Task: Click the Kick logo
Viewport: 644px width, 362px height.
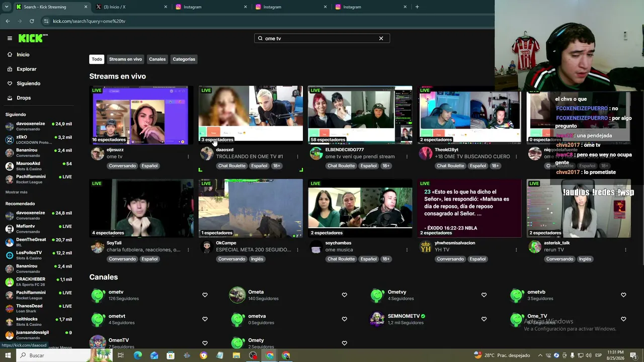Action: click(33, 38)
